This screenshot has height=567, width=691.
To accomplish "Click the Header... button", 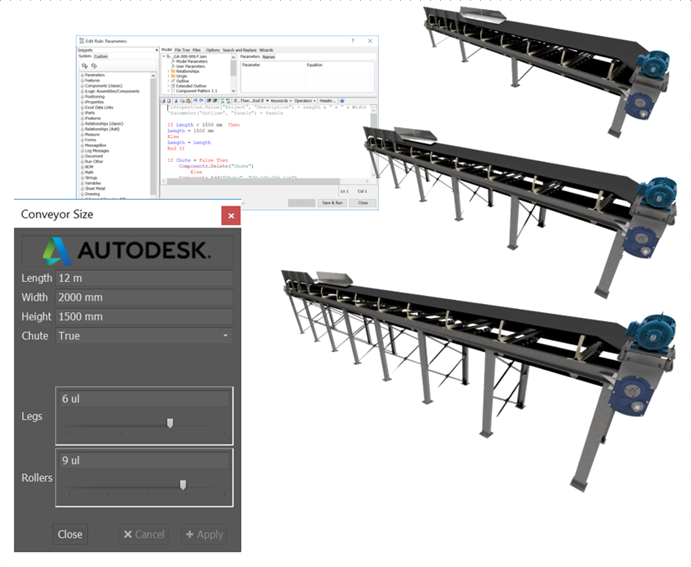I will click(327, 101).
